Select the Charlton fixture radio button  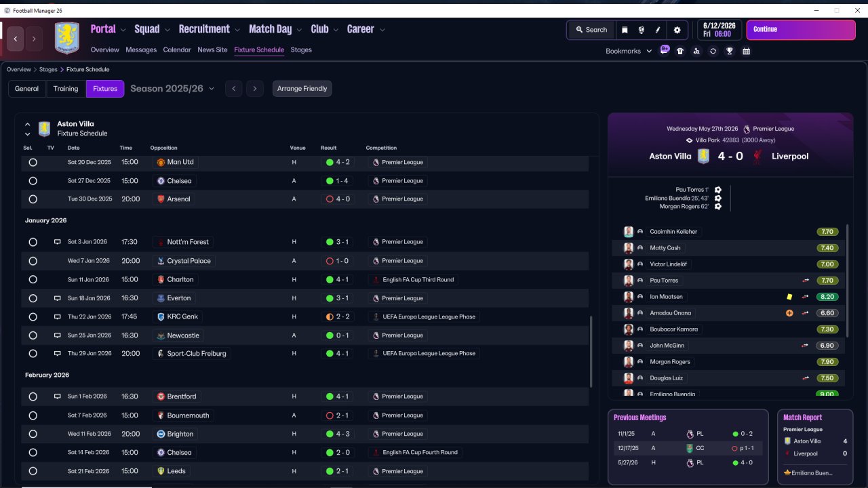pyautogui.click(x=33, y=279)
